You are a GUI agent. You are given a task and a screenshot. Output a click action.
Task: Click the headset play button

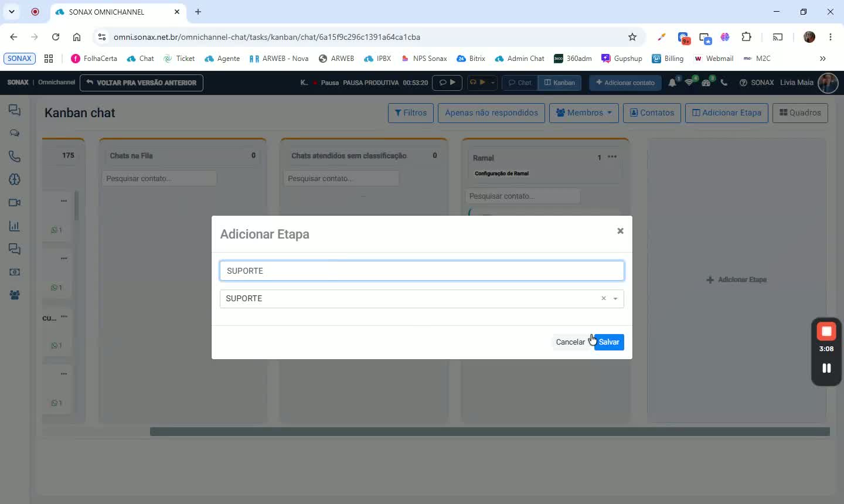click(478, 83)
